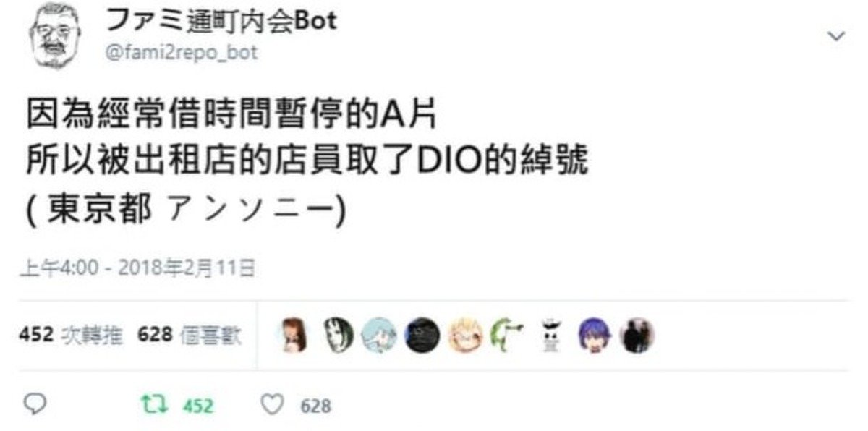Open the ファミ通町内会Bot display name

click(222, 21)
